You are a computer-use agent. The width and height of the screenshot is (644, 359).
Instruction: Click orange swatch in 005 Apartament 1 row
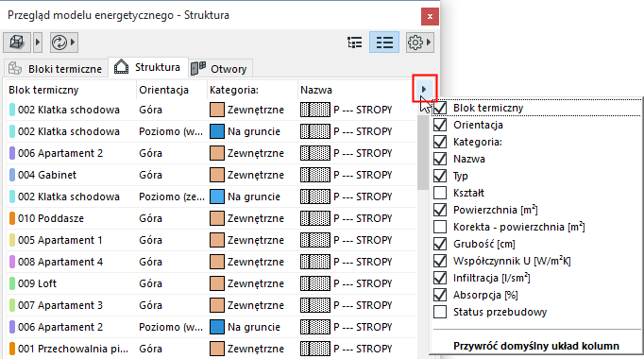(217, 240)
